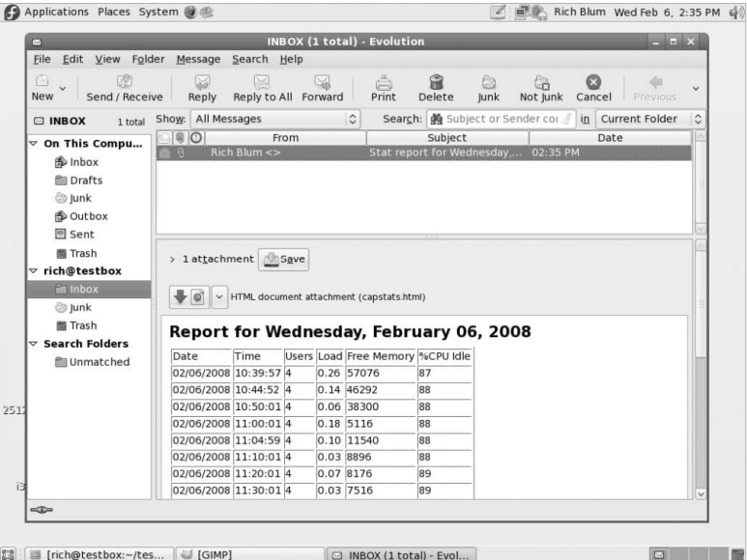Click the Subject or Sender search field

[x=502, y=119]
